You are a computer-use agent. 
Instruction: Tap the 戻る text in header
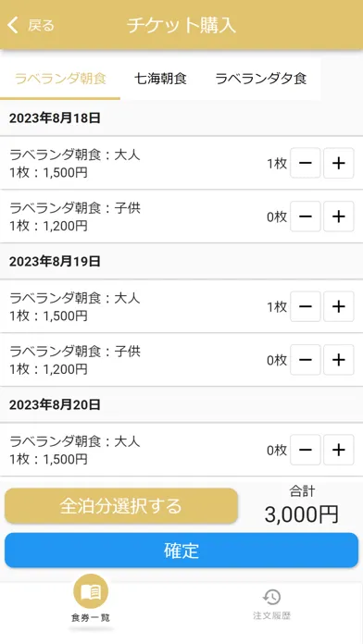[41, 26]
